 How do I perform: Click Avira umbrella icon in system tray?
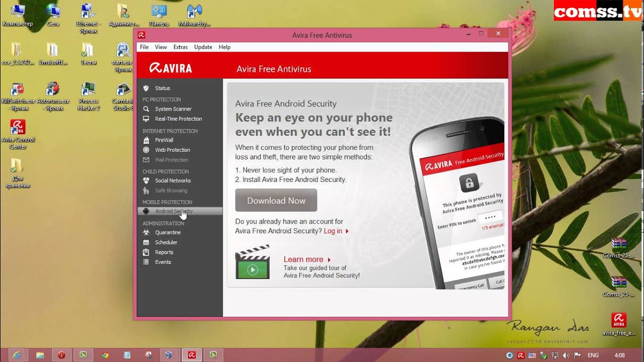(520, 355)
